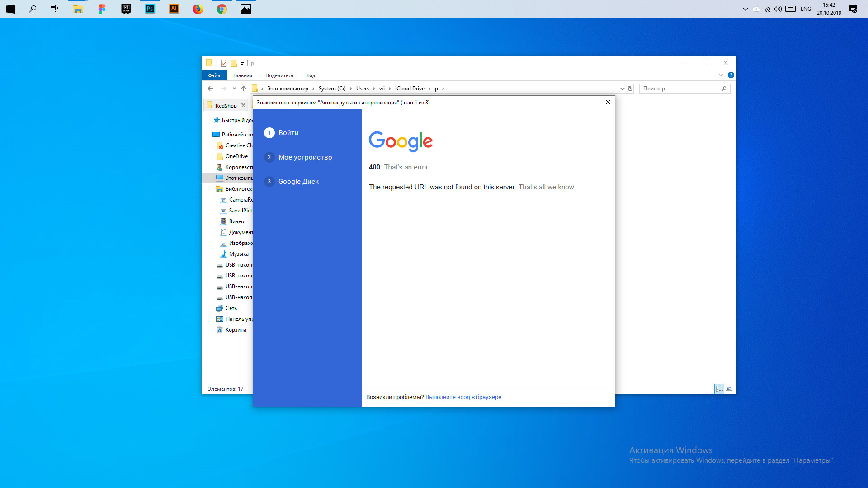The width and height of the screenshot is (868, 488).
Task: Select System (C:) in address bar
Action: pos(332,89)
